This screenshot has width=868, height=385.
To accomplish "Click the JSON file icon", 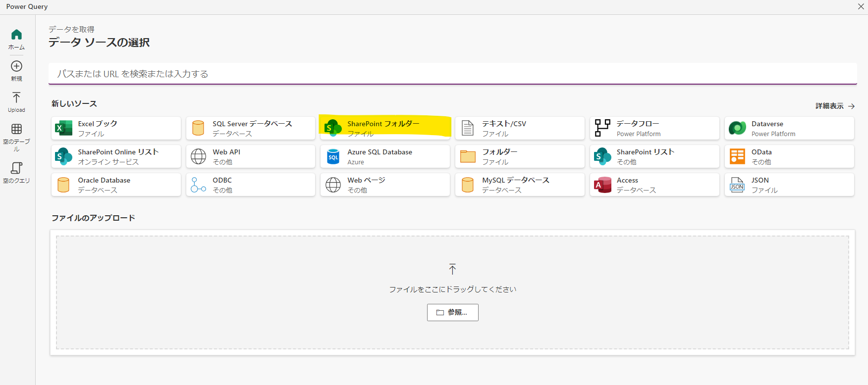I will tap(737, 185).
